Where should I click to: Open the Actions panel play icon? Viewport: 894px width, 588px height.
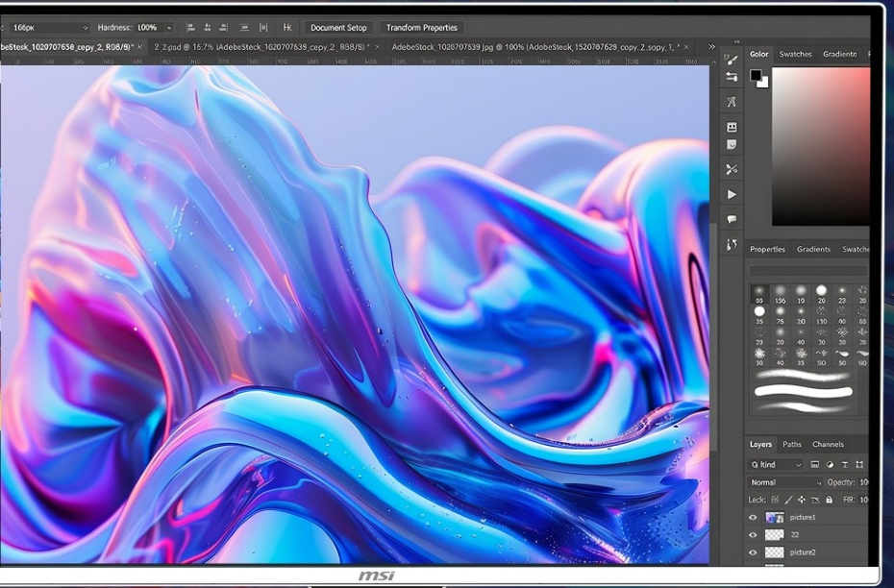732,195
